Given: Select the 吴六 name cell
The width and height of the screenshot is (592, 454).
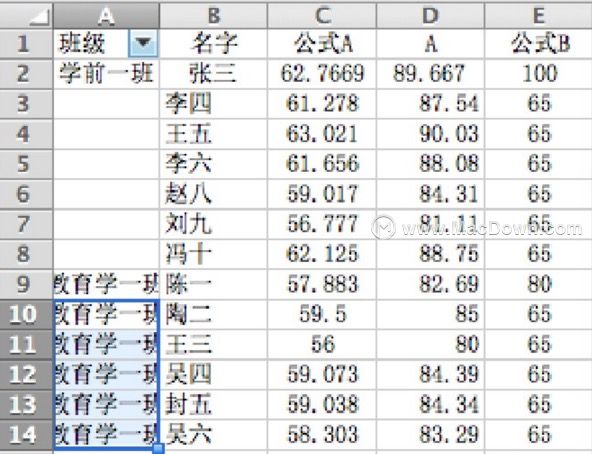Looking at the screenshot, I should [213, 434].
